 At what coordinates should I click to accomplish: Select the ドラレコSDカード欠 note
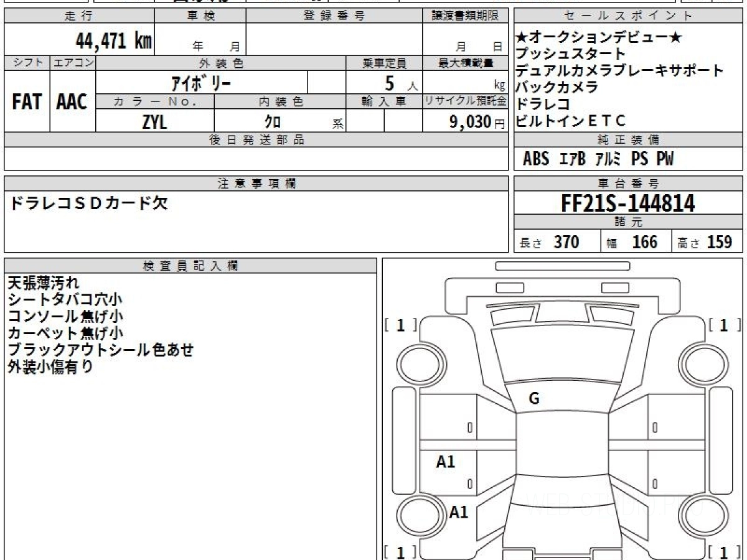coord(88,203)
